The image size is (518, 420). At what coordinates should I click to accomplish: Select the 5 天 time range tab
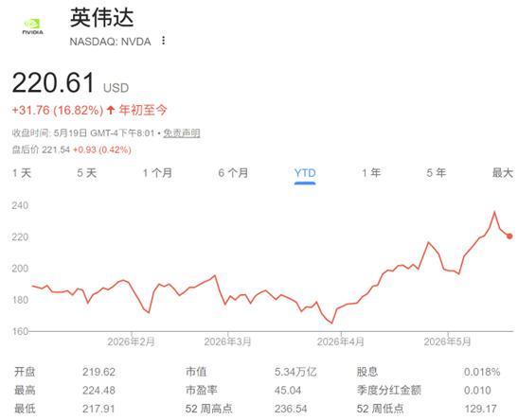click(x=86, y=173)
